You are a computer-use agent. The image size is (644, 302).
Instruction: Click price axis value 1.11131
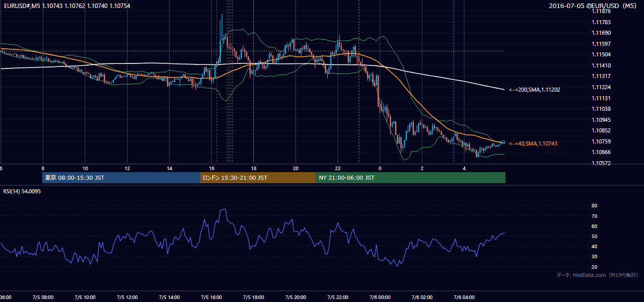click(602, 98)
